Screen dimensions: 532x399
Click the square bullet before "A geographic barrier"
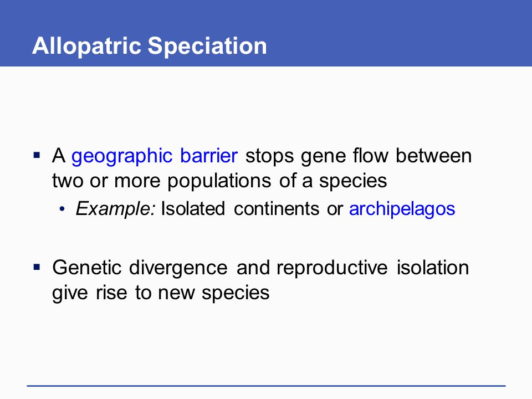tap(37, 156)
